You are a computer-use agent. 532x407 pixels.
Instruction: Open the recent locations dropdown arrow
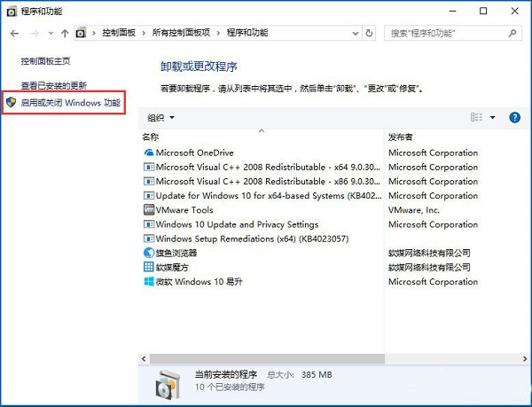(51, 33)
